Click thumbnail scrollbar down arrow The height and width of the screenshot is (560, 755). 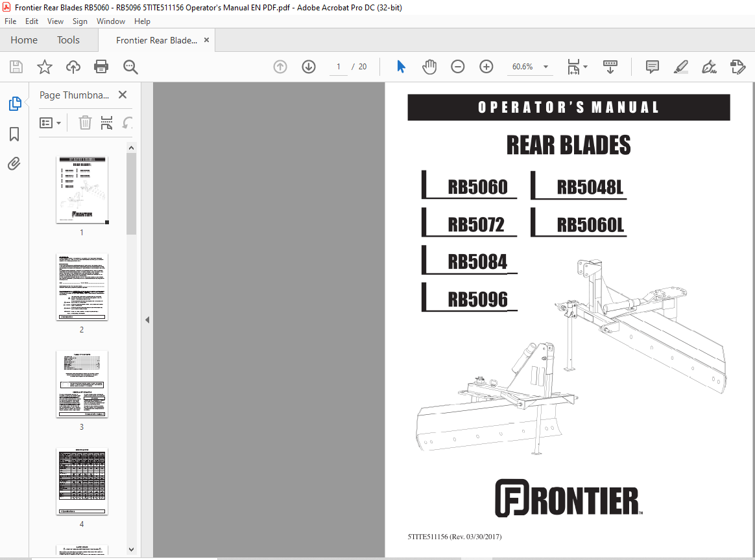click(132, 550)
